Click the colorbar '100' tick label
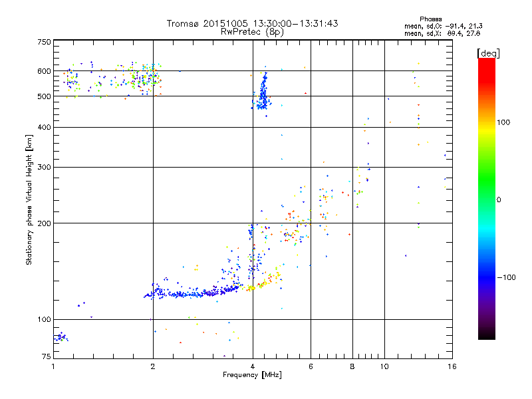This screenshot has height=399, width=532. pos(503,122)
